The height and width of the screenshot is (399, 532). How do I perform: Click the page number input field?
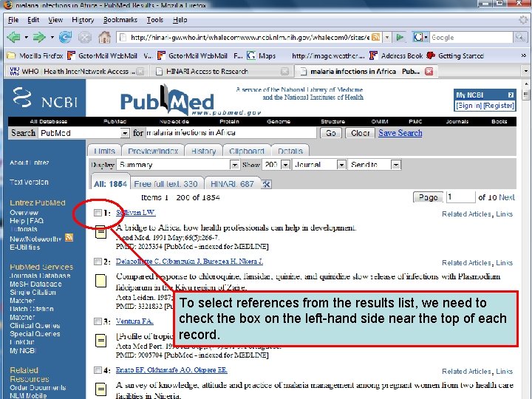[x=460, y=197]
